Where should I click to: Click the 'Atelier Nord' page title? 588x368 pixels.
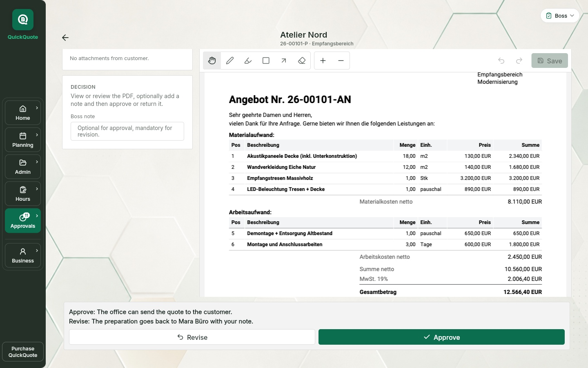pyautogui.click(x=304, y=35)
